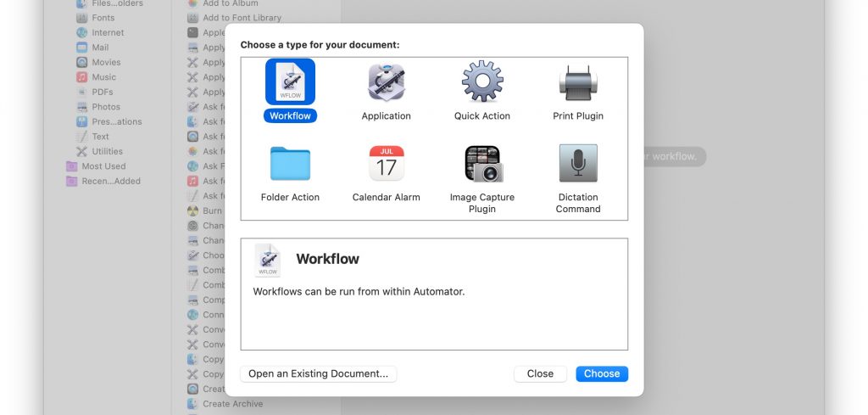
Task: Select the Music library category
Action: click(x=96, y=77)
